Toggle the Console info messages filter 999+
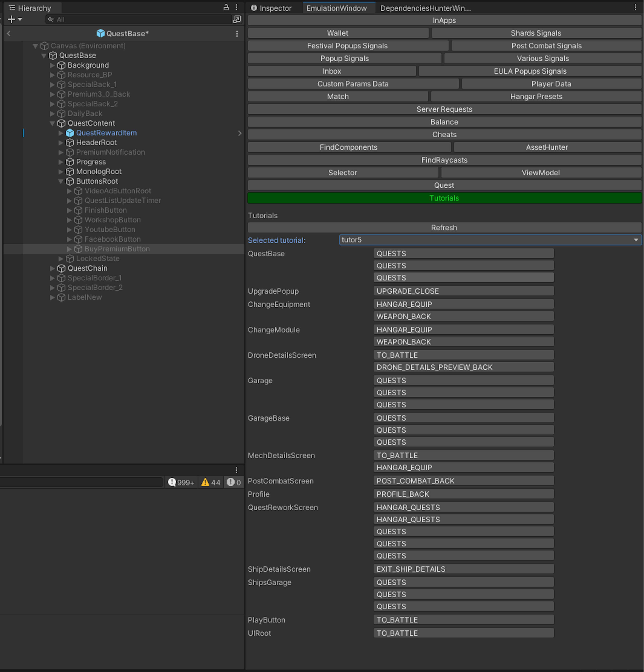Viewport: 644px width, 672px height. point(181,482)
